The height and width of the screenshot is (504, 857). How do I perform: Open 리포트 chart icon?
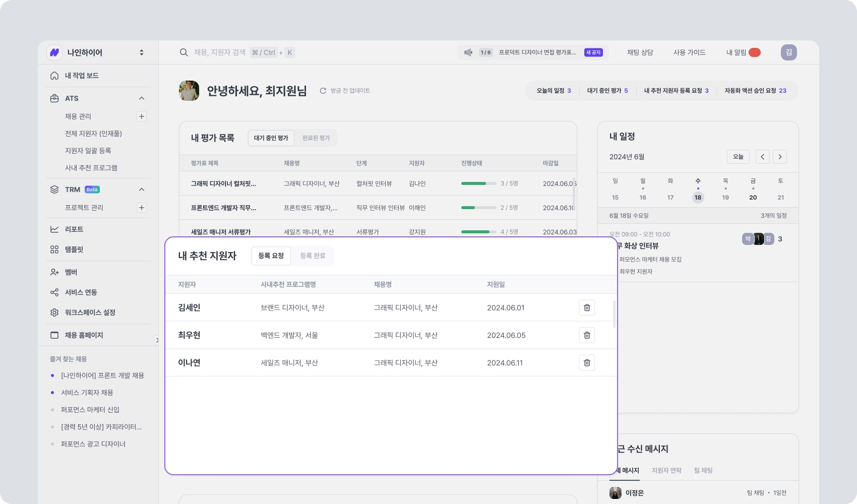point(54,229)
